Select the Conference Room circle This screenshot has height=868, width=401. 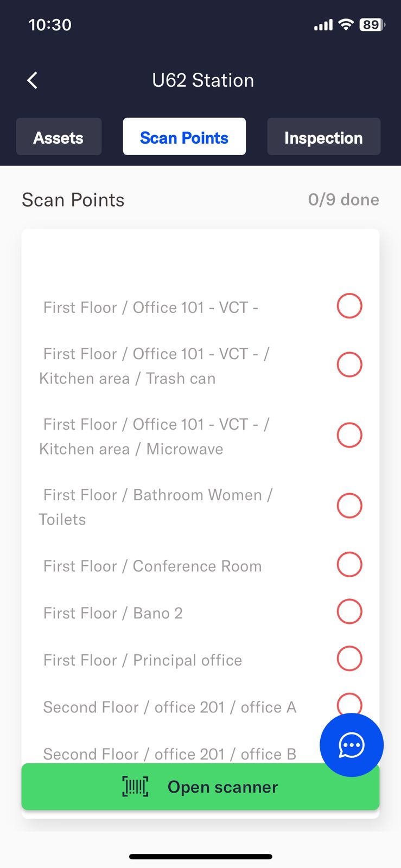[349, 565]
